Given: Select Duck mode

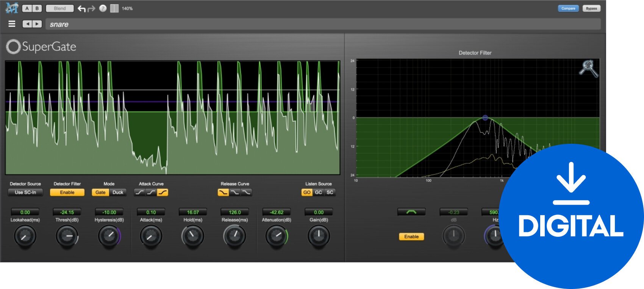Looking at the screenshot, I should coord(118,192).
